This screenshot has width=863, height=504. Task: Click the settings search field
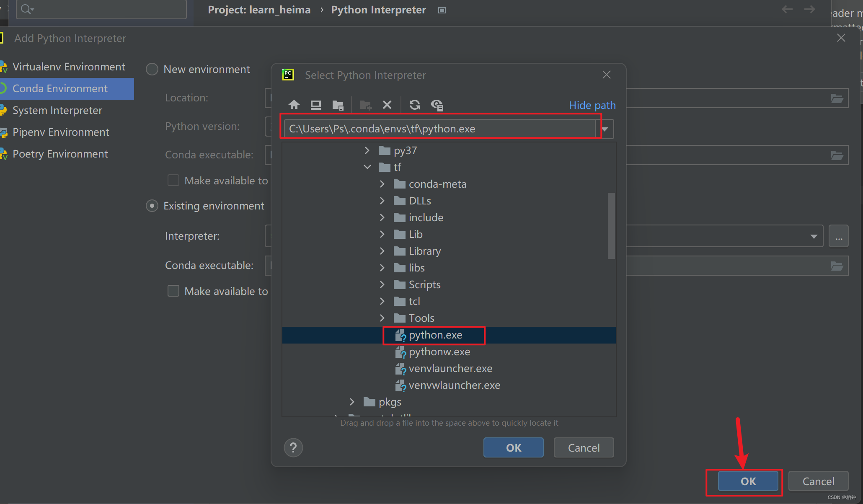click(x=101, y=9)
